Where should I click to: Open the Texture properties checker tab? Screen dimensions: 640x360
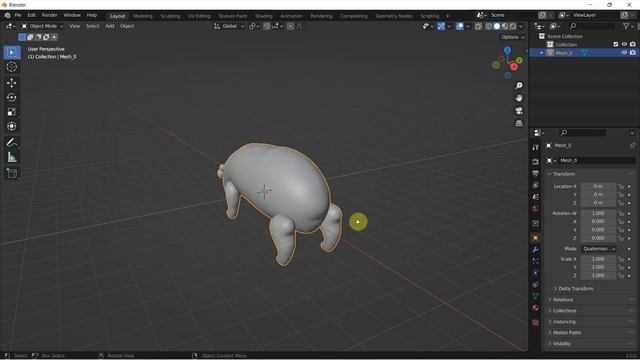(536, 323)
